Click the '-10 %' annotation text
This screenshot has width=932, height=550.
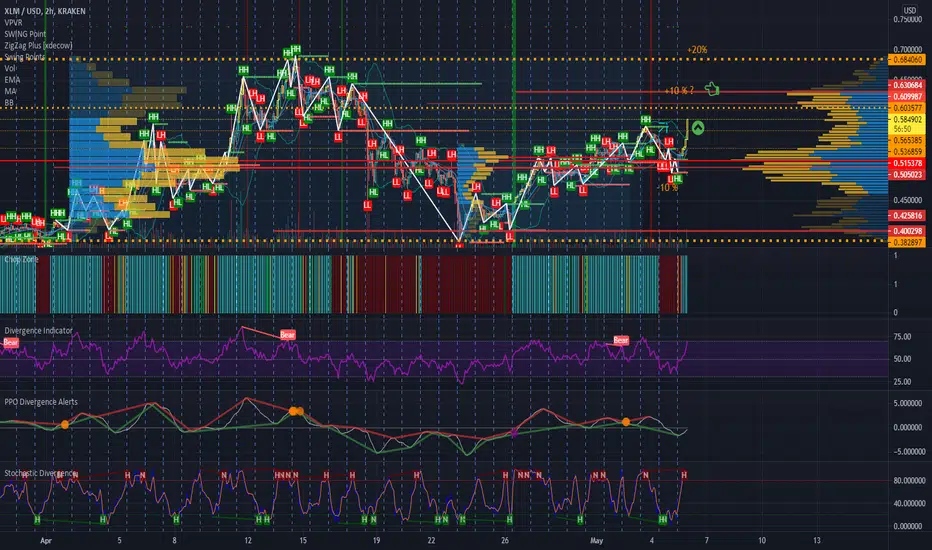click(x=667, y=187)
